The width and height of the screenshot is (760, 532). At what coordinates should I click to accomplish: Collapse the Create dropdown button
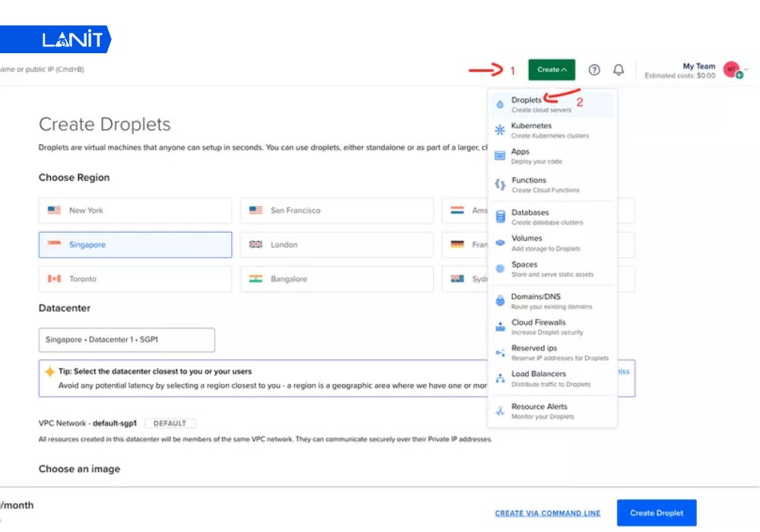tap(552, 70)
